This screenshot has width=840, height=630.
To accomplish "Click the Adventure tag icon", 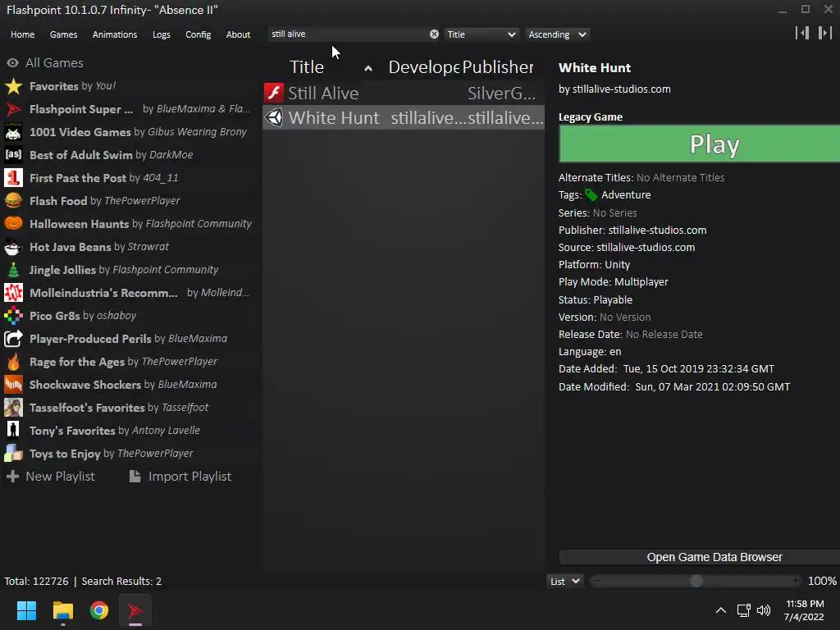I will coord(591,195).
